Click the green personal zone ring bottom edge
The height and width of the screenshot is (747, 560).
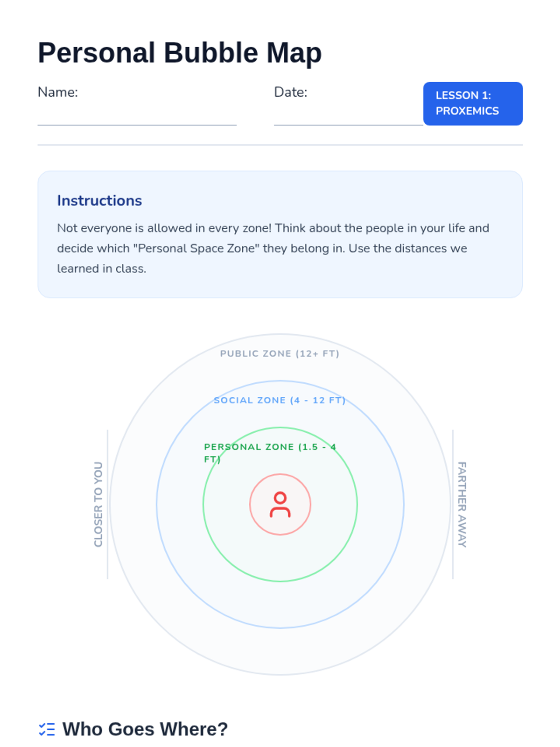coord(280,581)
